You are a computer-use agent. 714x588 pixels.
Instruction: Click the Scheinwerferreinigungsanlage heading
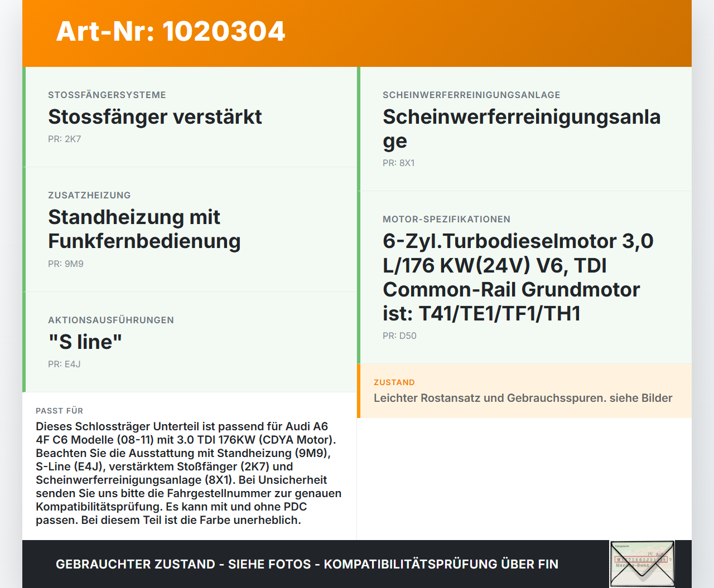pos(522,129)
